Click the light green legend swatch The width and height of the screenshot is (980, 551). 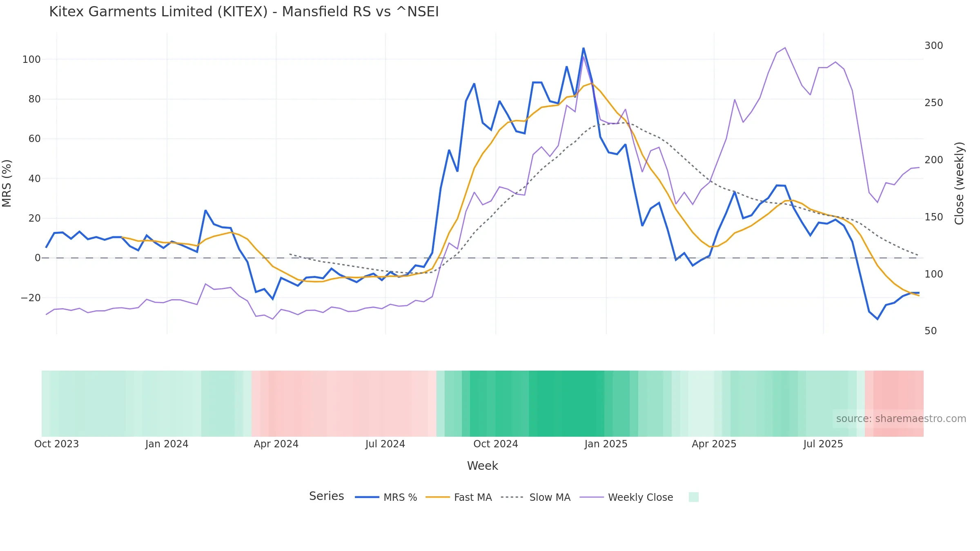tap(693, 497)
